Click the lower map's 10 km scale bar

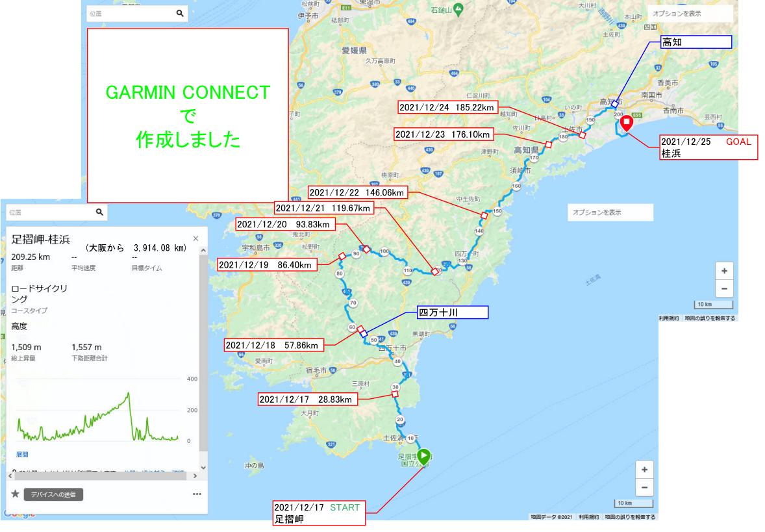pyautogui.click(x=633, y=503)
